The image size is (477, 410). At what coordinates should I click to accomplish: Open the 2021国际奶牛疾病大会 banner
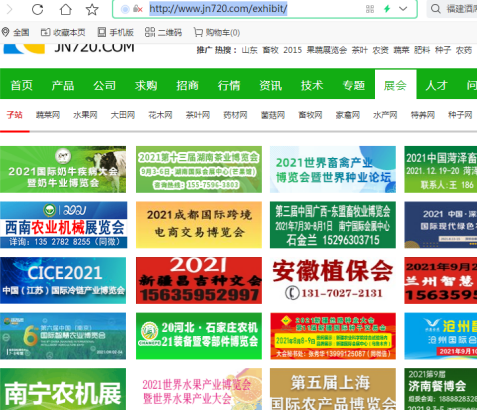tap(63, 169)
